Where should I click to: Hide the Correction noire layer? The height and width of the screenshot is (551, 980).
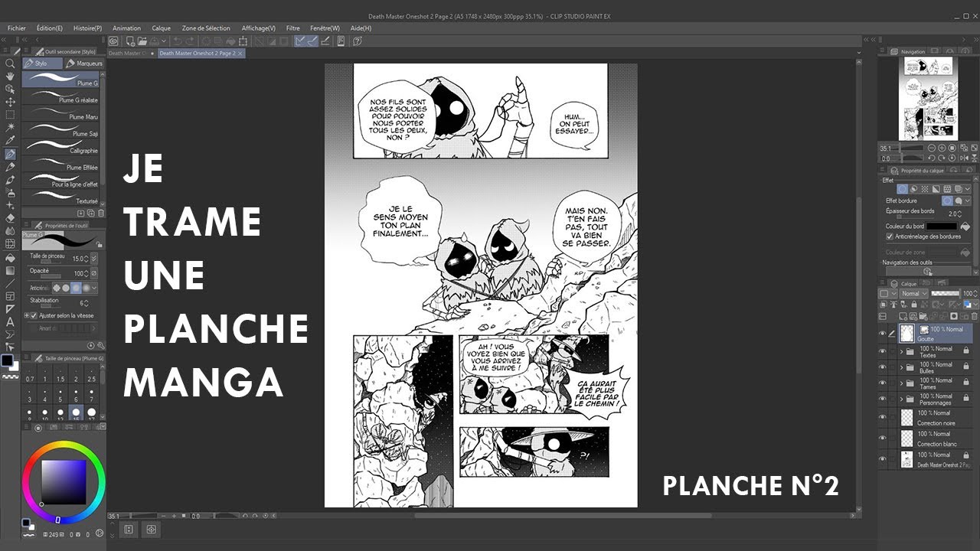(882, 417)
